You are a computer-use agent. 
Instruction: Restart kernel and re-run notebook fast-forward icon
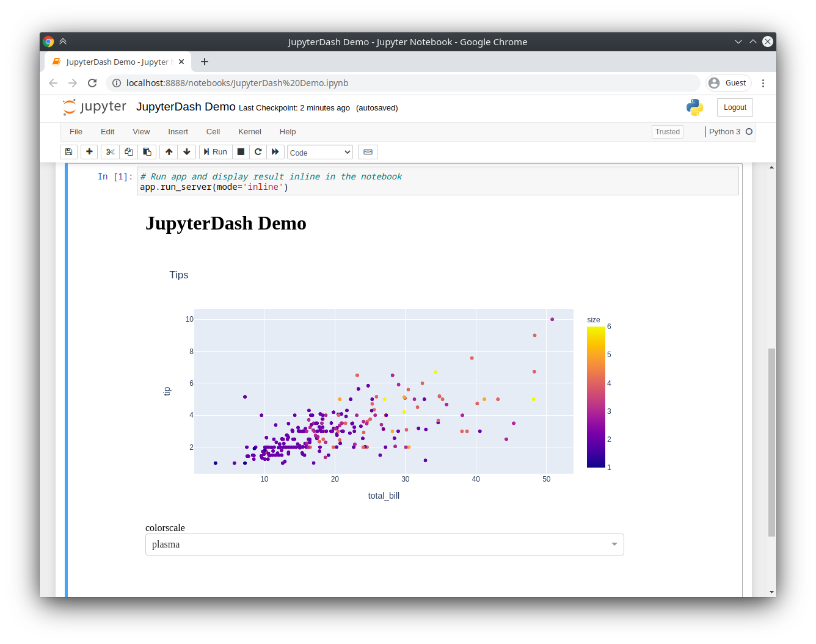coord(276,151)
